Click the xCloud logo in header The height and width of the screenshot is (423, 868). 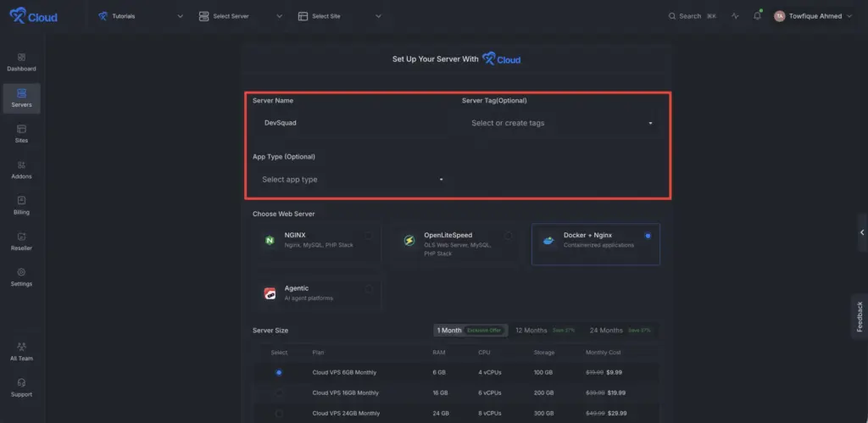coord(33,16)
